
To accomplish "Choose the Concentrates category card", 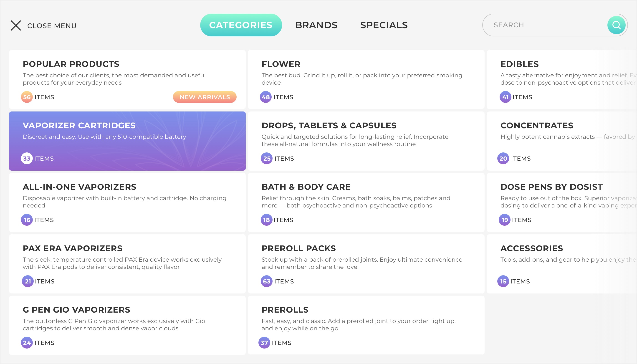I will (561, 141).
